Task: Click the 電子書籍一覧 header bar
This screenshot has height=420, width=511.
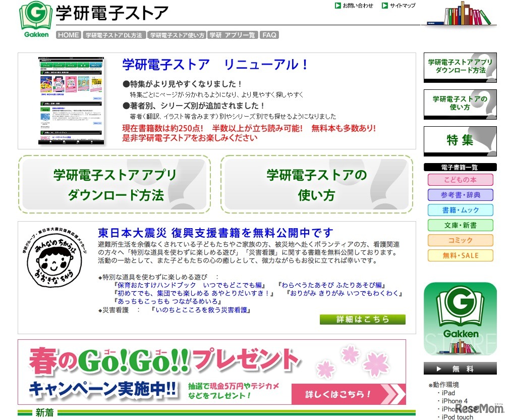Action: [x=460, y=167]
